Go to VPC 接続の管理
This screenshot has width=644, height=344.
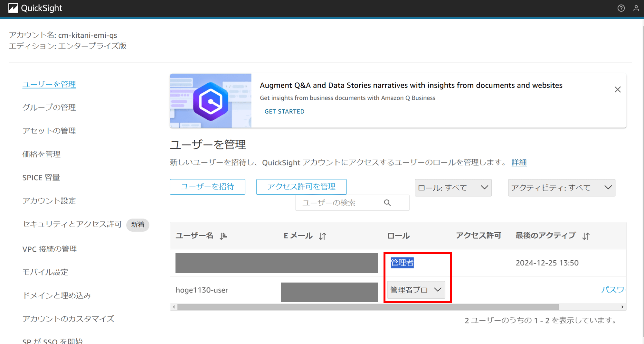coord(50,249)
